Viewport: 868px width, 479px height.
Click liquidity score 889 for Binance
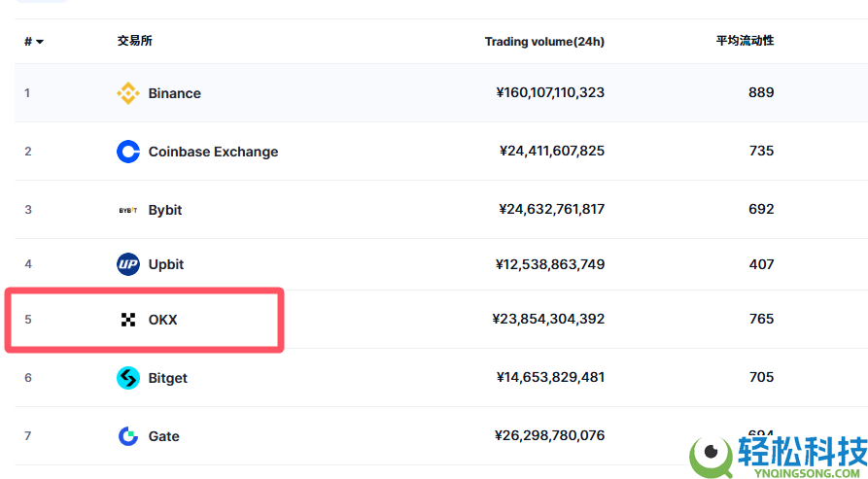tap(761, 92)
